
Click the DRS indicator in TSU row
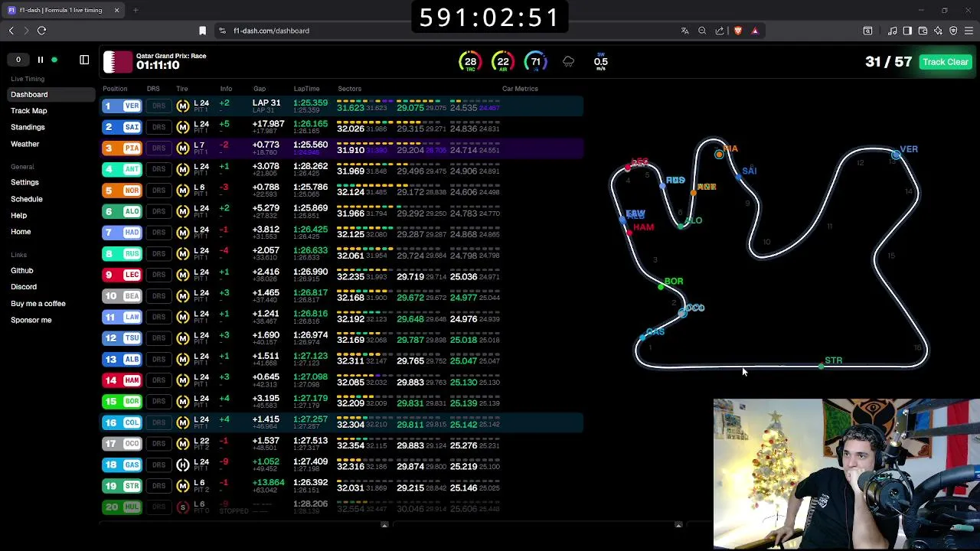(158, 338)
